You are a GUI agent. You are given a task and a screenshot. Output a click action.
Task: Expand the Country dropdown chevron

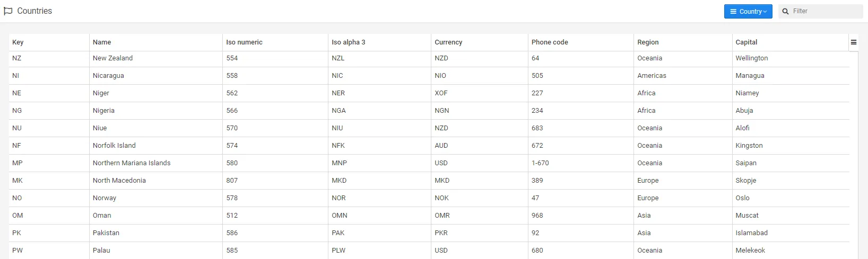pyautogui.click(x=765, y=12)
